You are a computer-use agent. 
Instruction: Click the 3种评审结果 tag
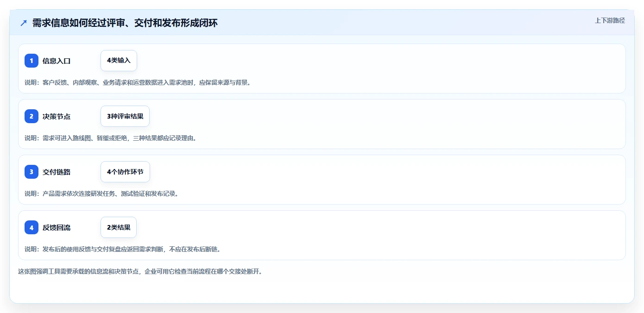coord(125,116)
